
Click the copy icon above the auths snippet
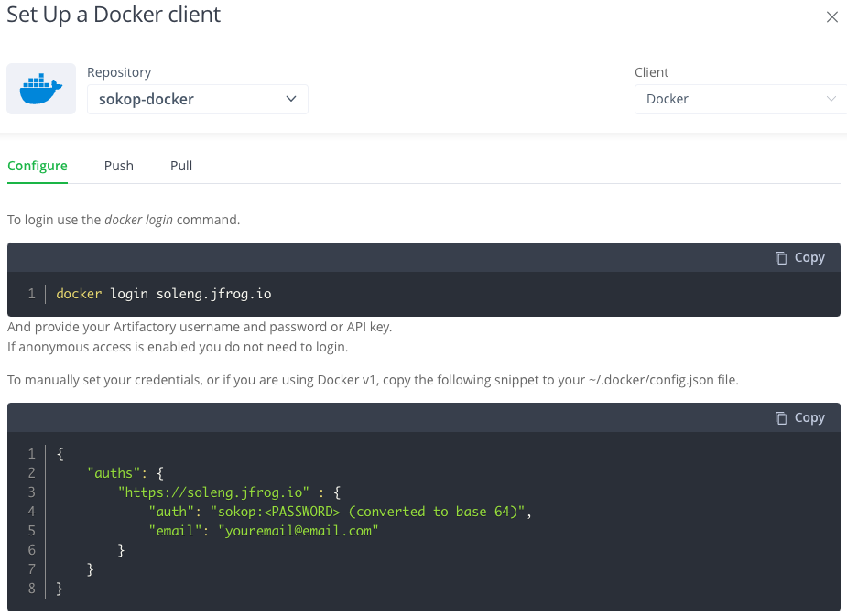click(x=781, y=418)
